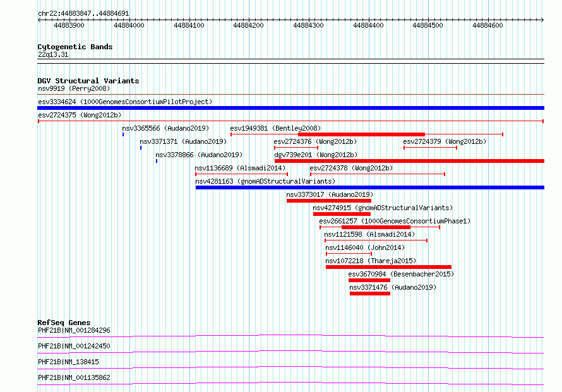Viewport: 562px width, 392px height.
Task: Click the esv2724378 thin red span
Action: 378,174
